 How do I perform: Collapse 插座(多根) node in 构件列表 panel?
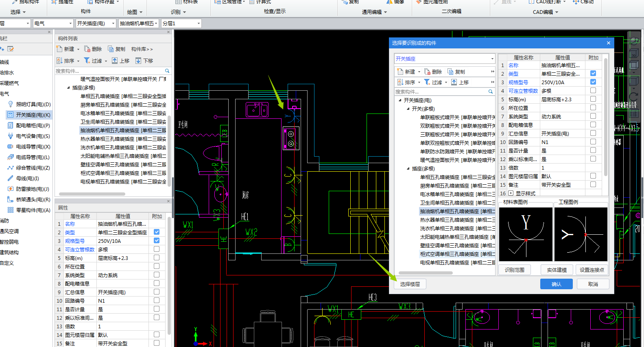pos(68,87)
